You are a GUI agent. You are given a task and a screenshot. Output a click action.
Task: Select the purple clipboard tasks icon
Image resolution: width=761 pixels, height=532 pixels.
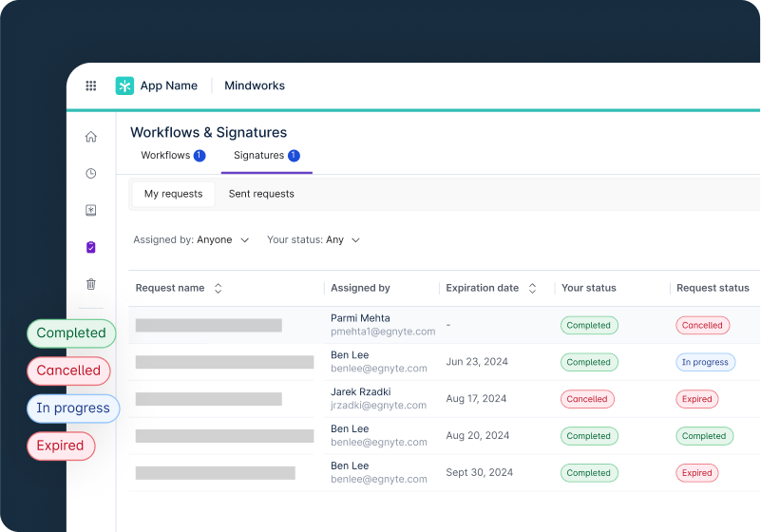click(91, 247)
